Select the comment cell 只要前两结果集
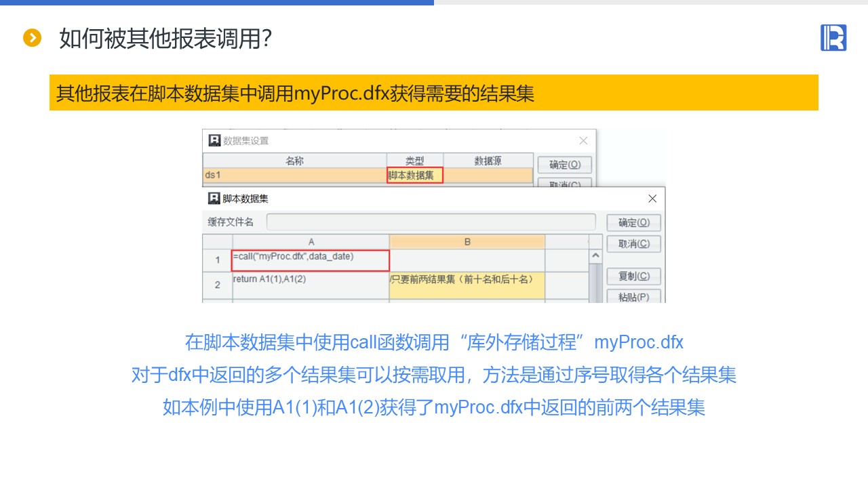Screen dimensions: 868x488 tap(467, 285)
